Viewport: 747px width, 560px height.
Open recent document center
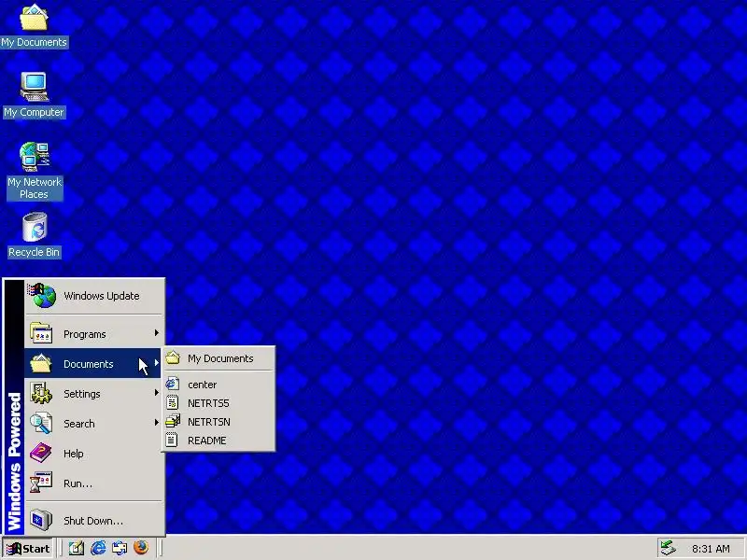coord(218,385)
